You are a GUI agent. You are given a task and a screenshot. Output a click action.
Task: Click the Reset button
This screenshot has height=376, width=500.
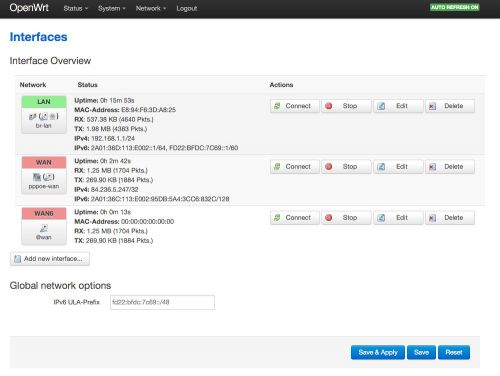point(454,352)
